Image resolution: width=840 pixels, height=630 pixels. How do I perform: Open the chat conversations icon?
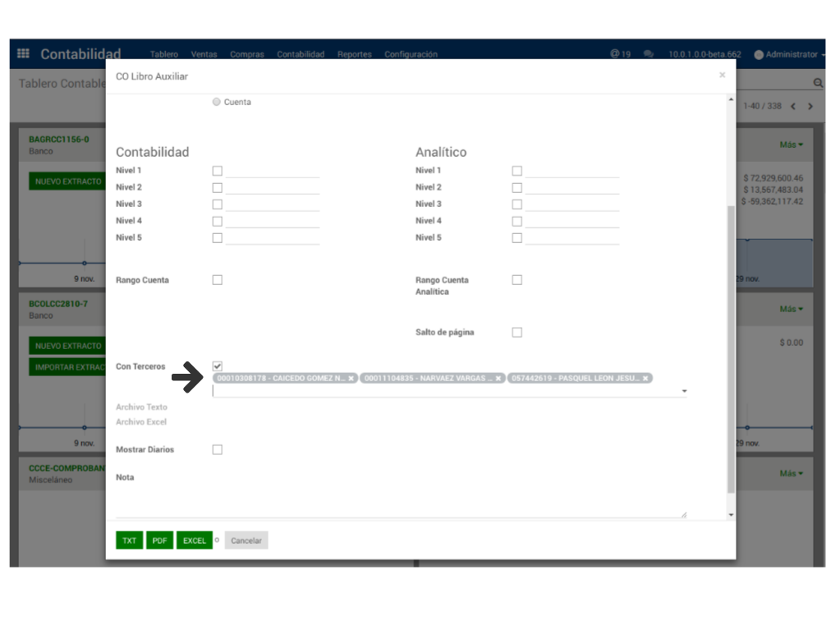[x=649, y=54]
